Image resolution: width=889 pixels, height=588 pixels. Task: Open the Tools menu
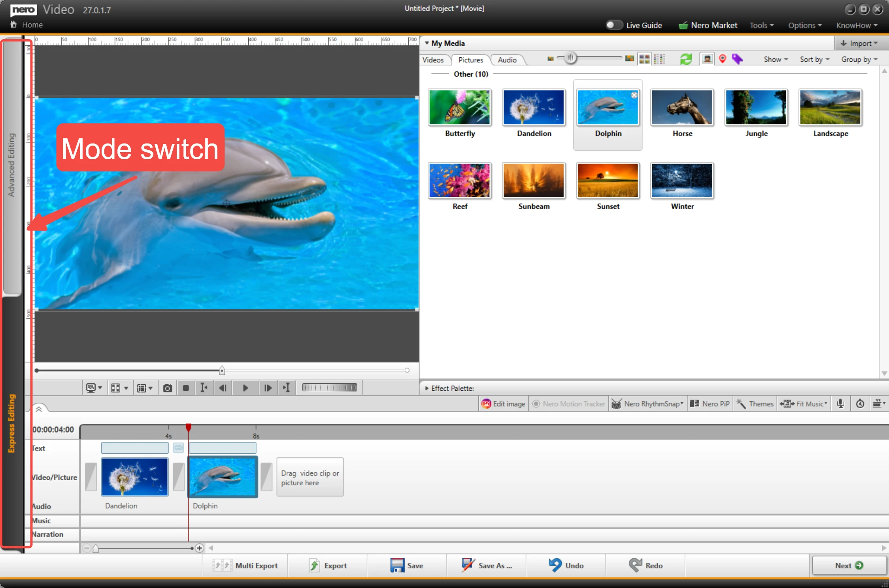point(761,25)
